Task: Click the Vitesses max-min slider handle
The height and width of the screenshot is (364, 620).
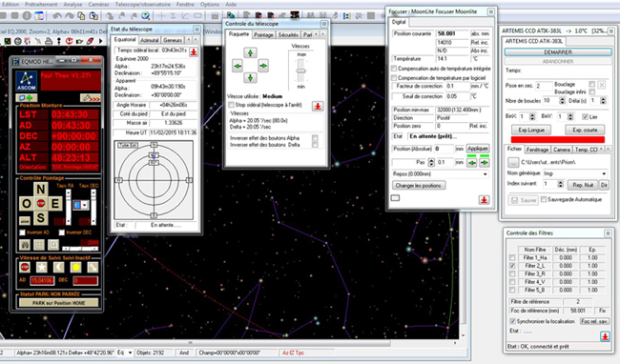Action: click(301, 71)
